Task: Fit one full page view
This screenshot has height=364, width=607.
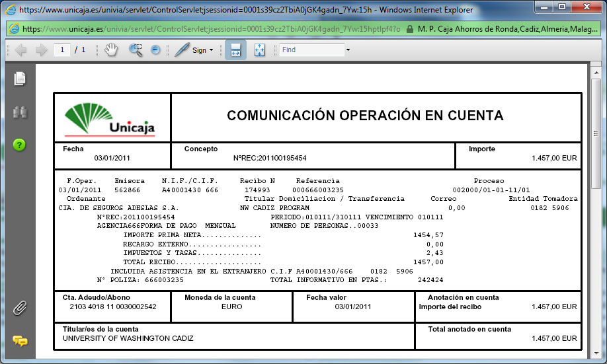Action: [259, 50]
